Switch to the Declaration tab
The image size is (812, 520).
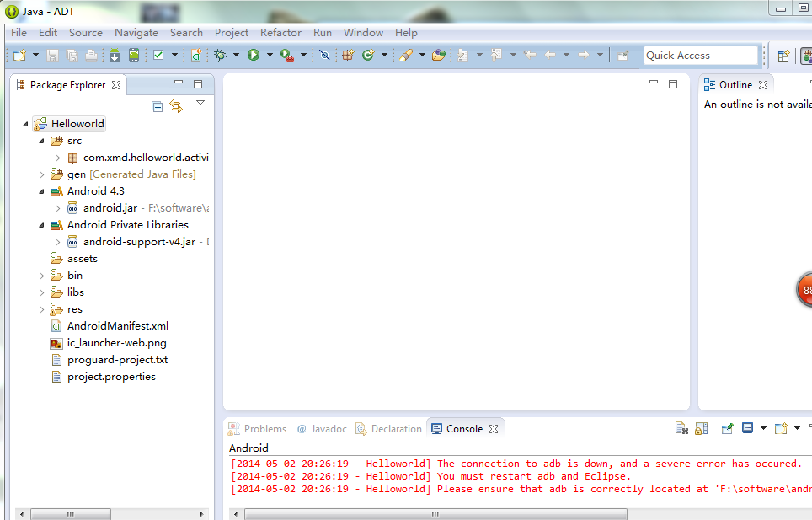[x=388, y=429]
